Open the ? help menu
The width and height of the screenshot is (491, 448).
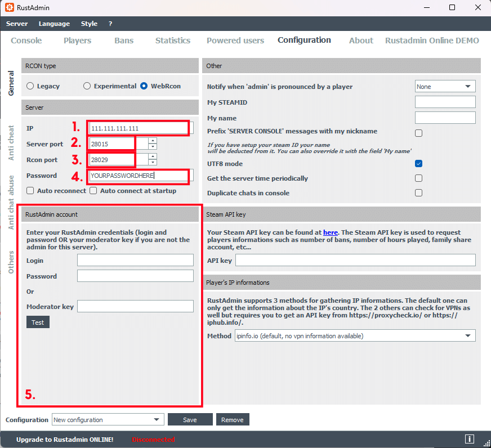(110, 24)
